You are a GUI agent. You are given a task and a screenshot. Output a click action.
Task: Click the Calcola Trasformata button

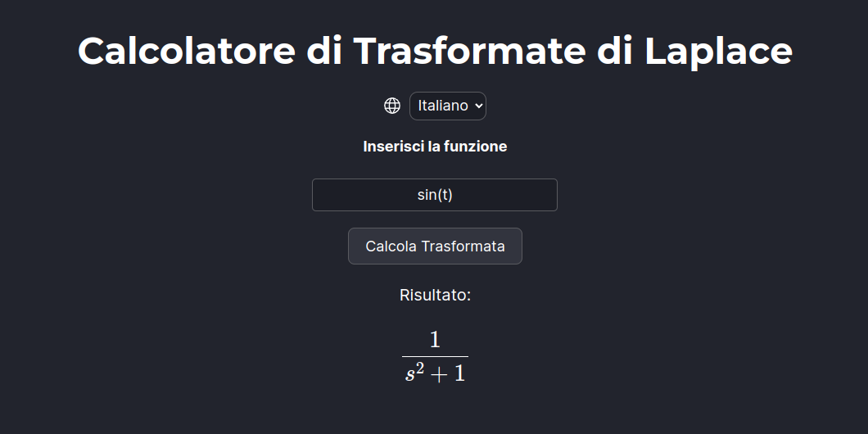point(435,246)
